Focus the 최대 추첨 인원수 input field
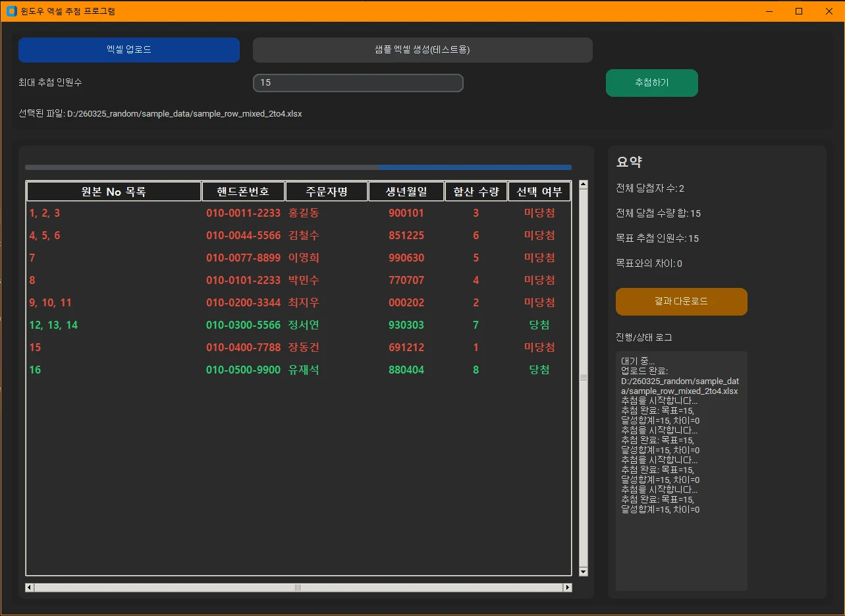This screenshot has width=845, height=616. pos(358,83)
